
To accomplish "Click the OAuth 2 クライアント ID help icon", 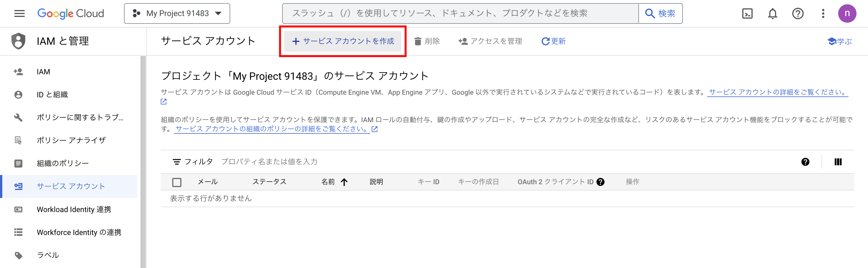I will pos(601,182).
